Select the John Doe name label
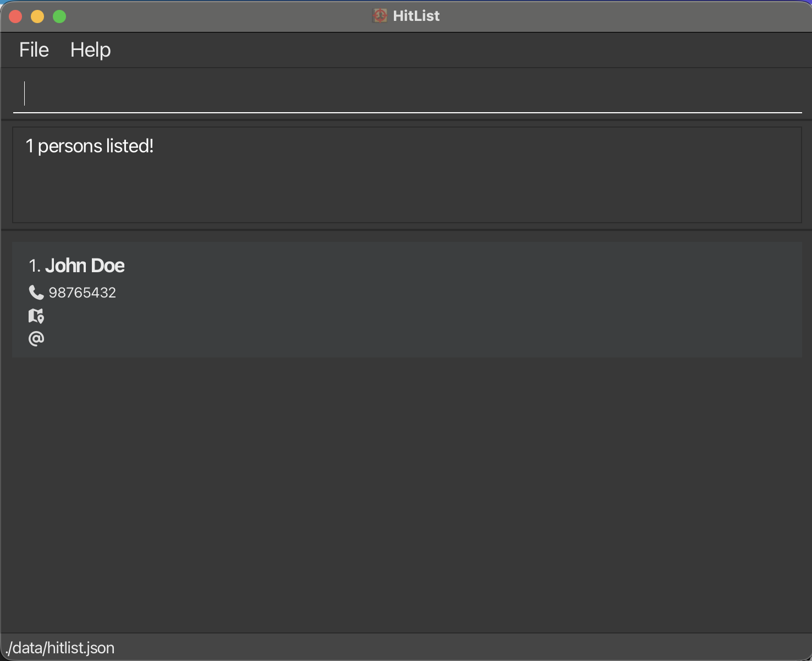 (x=85, y=266)
